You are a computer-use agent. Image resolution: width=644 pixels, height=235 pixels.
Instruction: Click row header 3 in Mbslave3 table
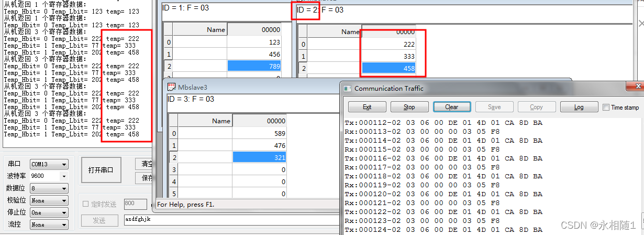coord(174,169)
